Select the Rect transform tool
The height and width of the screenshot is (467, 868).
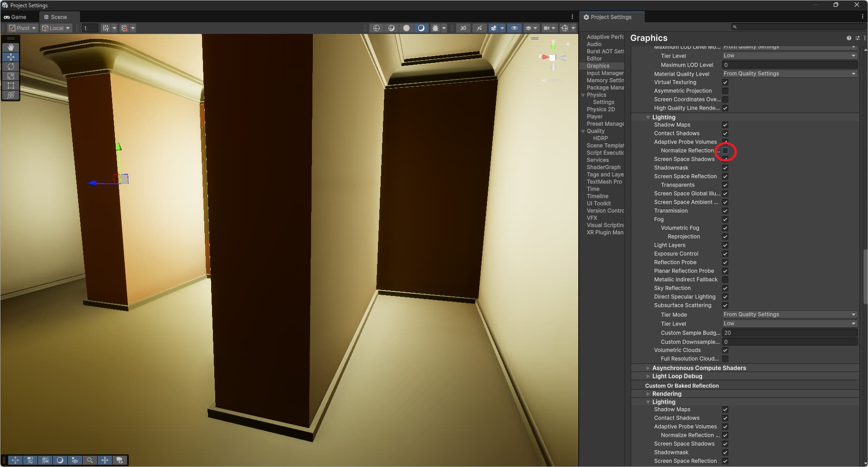point(10,86)
